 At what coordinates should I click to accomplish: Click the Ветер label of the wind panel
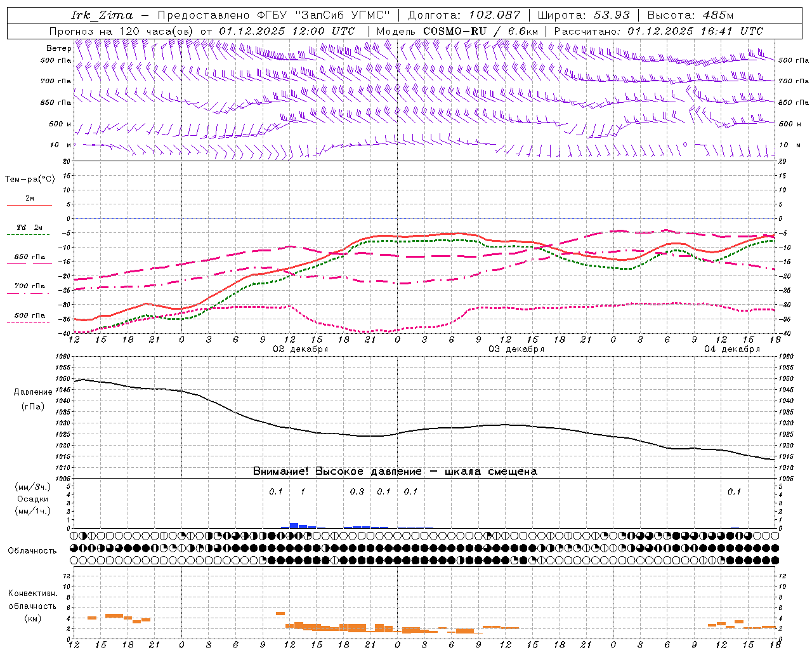(x=58, y=48)
